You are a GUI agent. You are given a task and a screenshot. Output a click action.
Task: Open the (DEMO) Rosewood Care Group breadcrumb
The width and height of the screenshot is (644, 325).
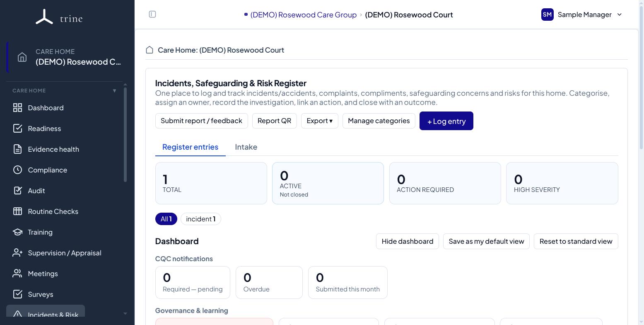point(303,15)
